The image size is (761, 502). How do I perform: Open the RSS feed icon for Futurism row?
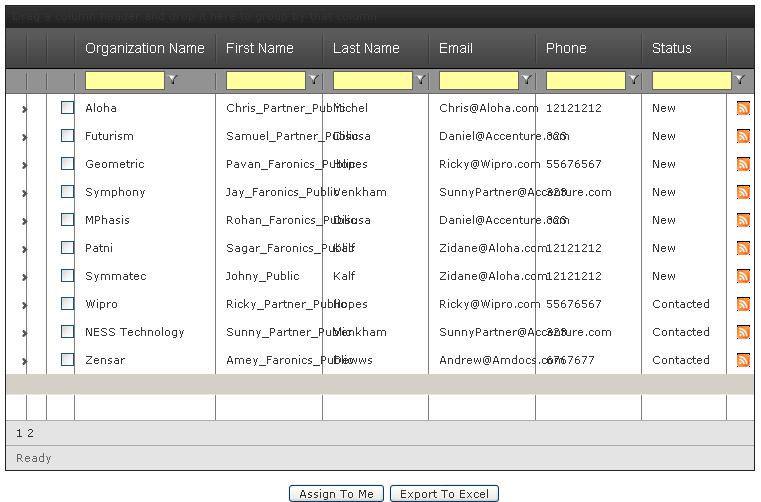click(743, 136)
